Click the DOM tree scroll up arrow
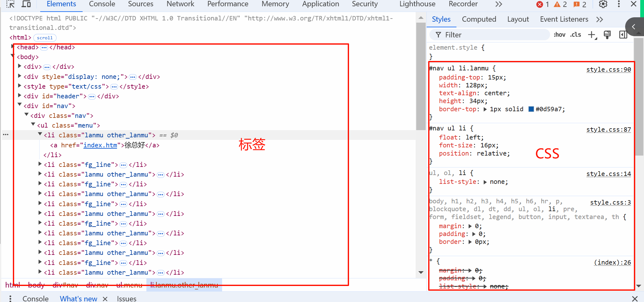The image size is (644, 302). click(x=421, y=18)
